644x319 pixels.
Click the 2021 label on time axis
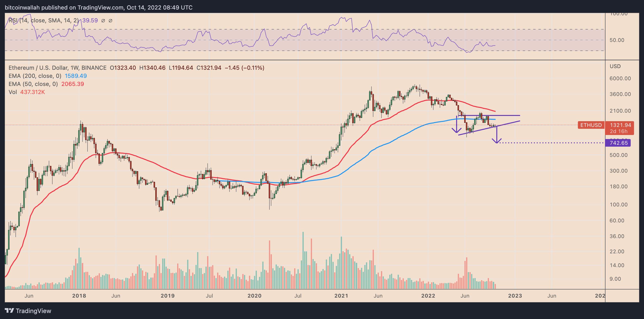click(x=341, y=296)
